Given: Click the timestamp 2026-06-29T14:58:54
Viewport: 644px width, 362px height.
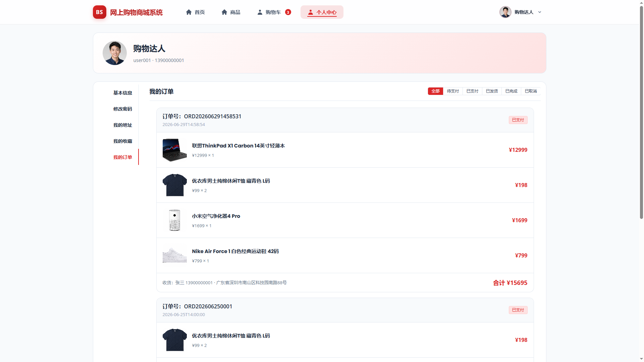Looking at the screenshot, I should pyautogui.click(x=184, y=124).
